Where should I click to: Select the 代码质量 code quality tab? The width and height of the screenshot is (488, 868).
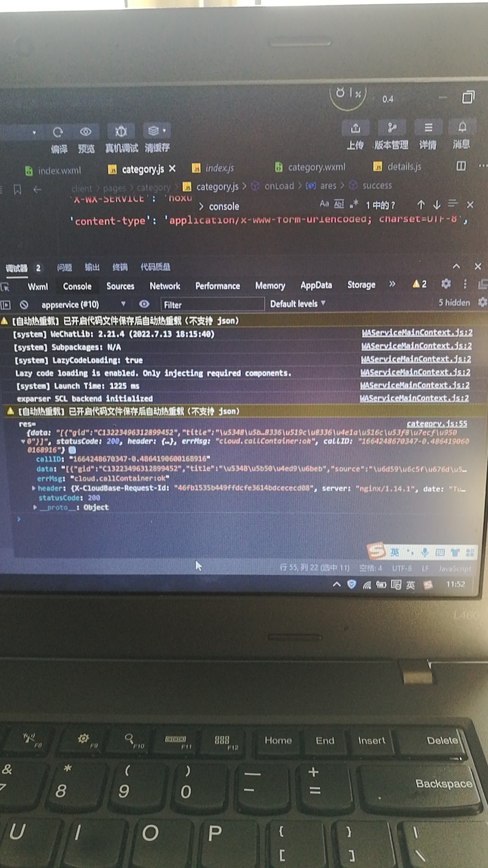pyautogui.click(x=155, y=267)
